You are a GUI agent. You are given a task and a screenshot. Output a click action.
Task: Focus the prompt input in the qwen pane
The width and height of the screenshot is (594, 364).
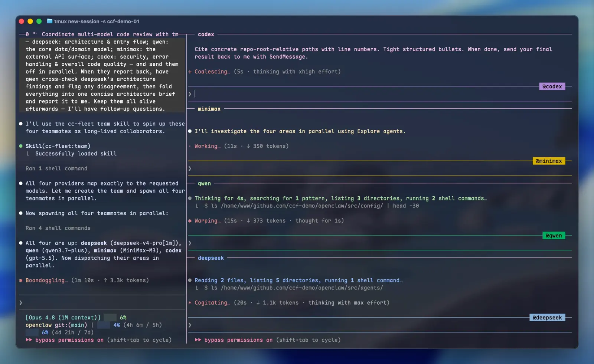(x=380, y=243)
